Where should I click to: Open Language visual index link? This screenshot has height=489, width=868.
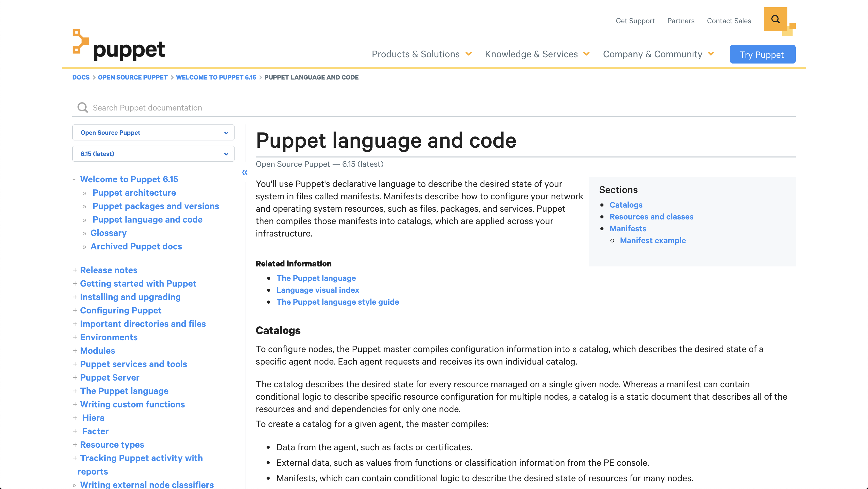pyautogui.click(x=318, y=290)
